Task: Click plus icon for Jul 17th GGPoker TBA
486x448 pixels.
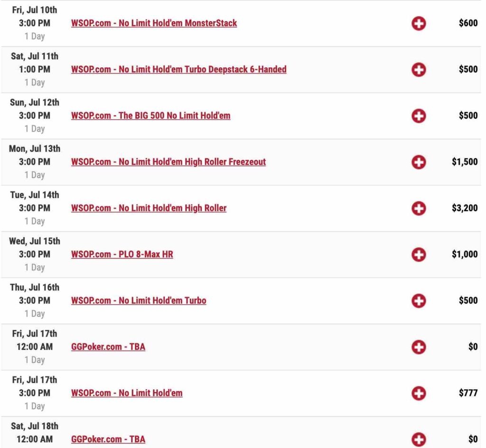Action: 419,347
